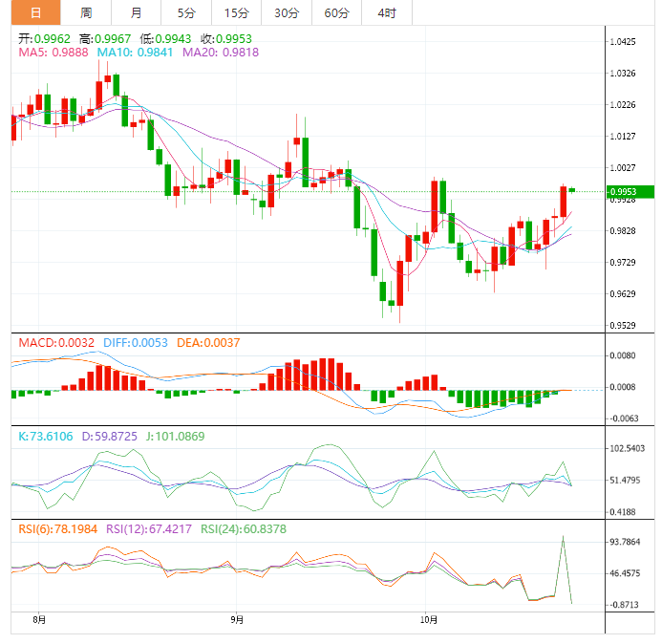Screen dimensions: 662x644
Task: Switch to the 月 monthly tab
Action: pos(137,12)
